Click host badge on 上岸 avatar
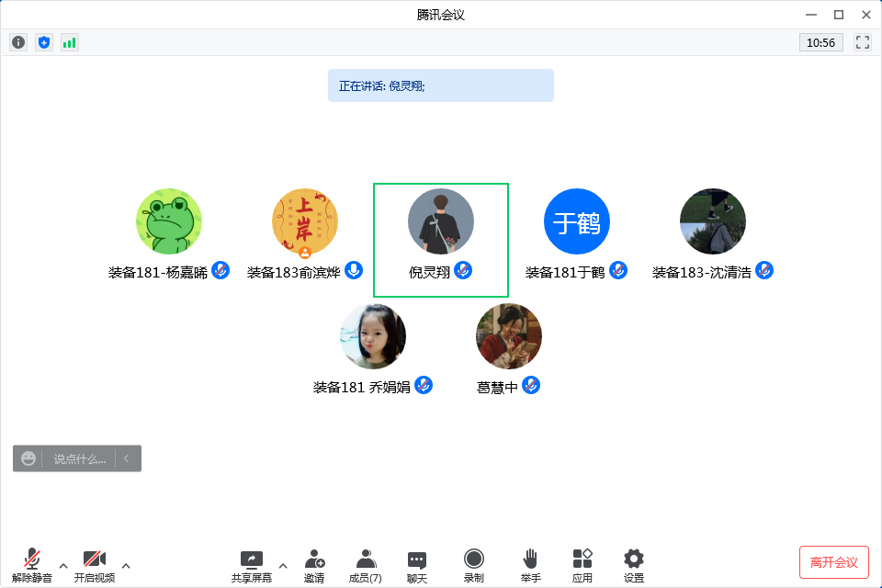Image resolution: width=882 pixels, height=588 pixels. click(x=305, y=252)
